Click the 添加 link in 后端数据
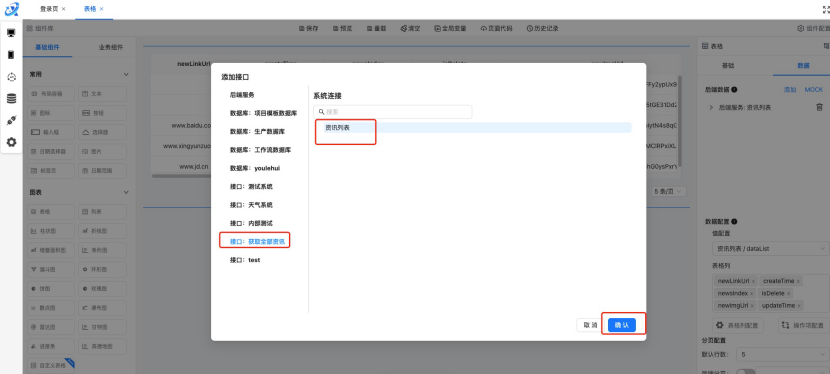 [x=790, y=90]
